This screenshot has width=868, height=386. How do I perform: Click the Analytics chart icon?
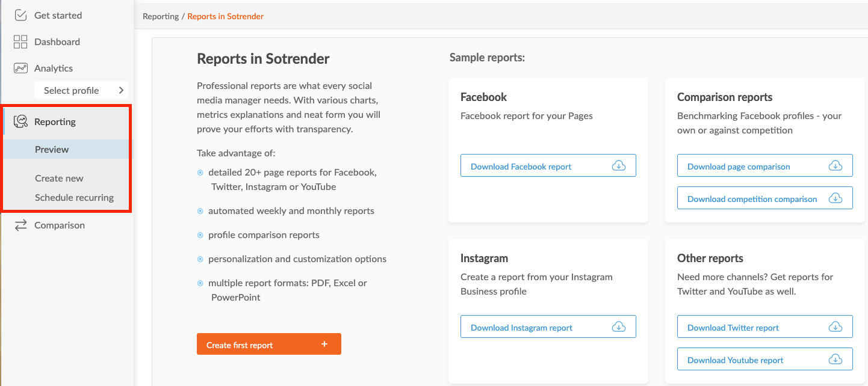20,68
